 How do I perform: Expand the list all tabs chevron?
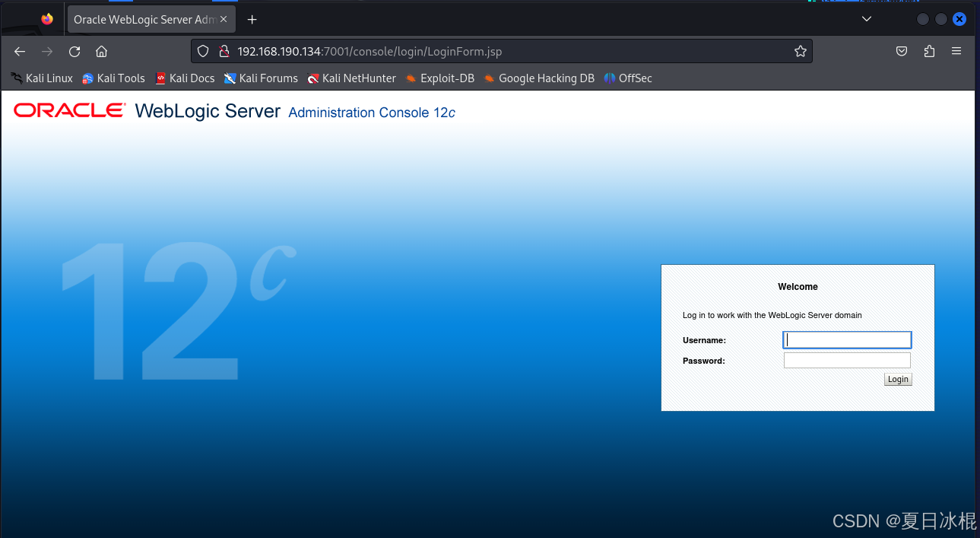[867, 19]
